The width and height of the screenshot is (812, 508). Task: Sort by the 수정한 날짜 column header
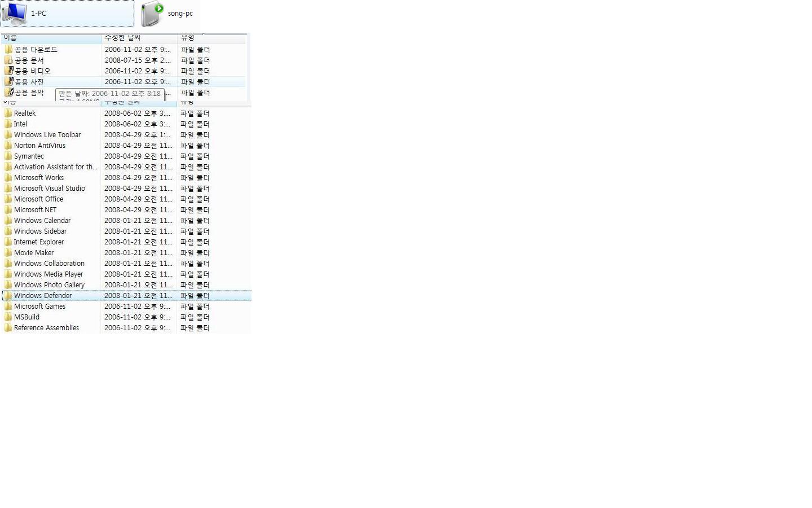pos(139,38)
